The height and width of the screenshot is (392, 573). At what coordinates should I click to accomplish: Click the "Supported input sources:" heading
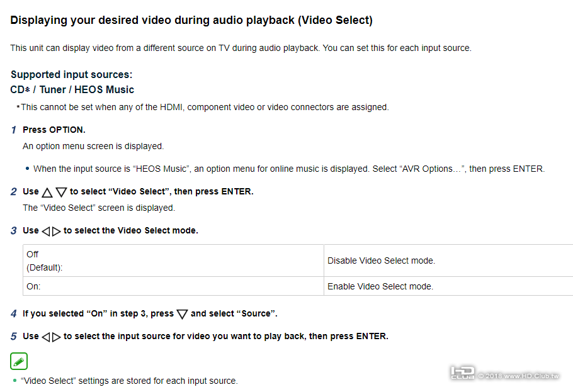pyautogui.click(x=71, y=75)
